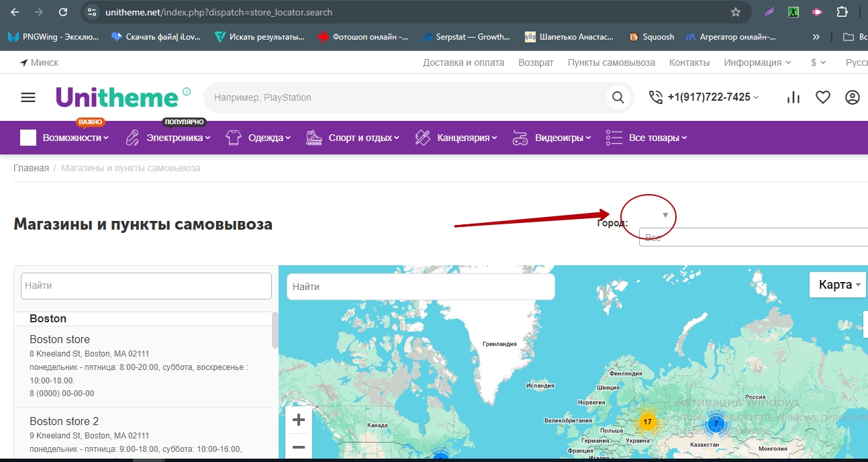Screen dimensions: 868x462
Task: Click the magnifier search icon in search bar
Action: click(618, 97)
